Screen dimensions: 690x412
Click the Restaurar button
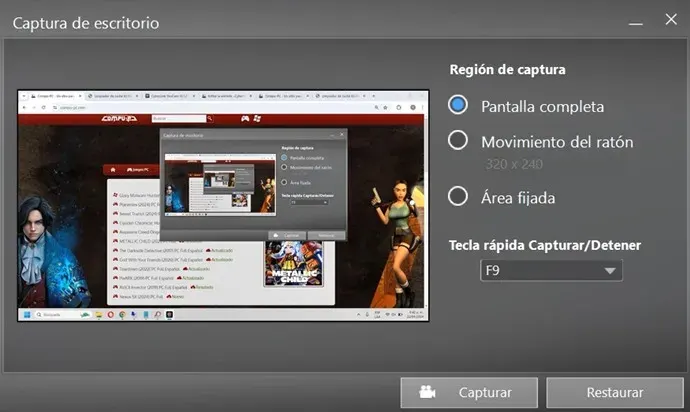coord(615,392)
